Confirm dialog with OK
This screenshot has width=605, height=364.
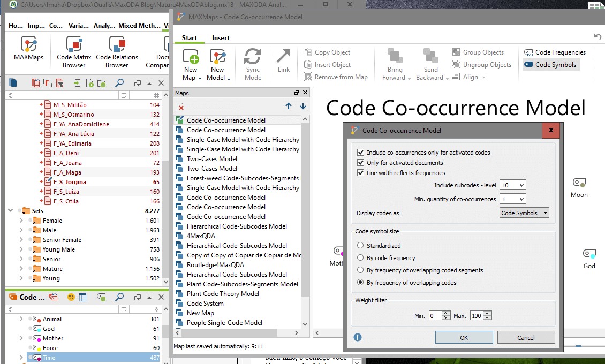click(x=464, y=337)
